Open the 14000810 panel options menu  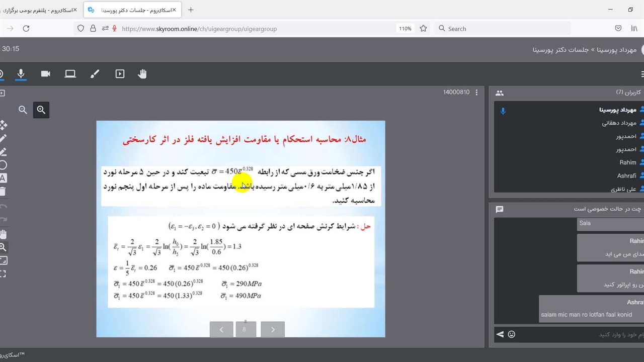click(x=476, y=93)
